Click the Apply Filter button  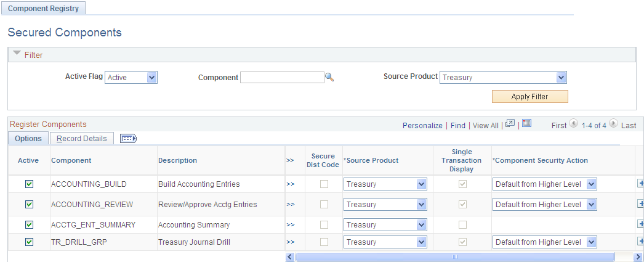529,97
